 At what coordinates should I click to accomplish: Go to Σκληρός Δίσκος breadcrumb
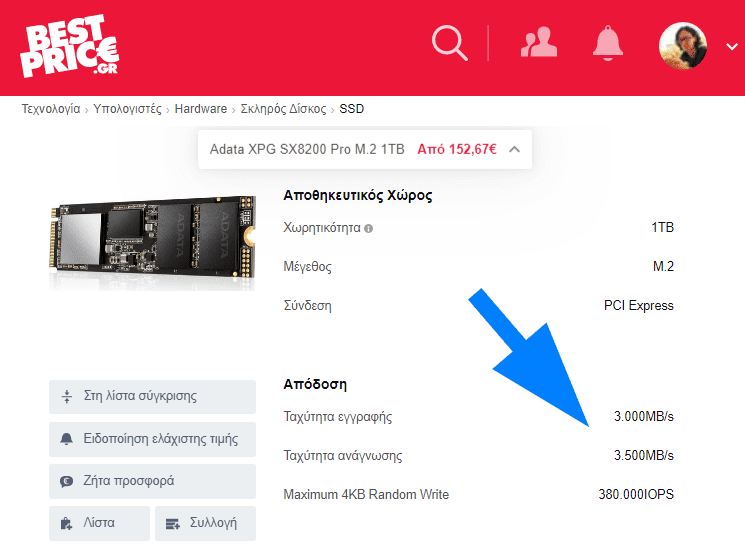[283, 109]
